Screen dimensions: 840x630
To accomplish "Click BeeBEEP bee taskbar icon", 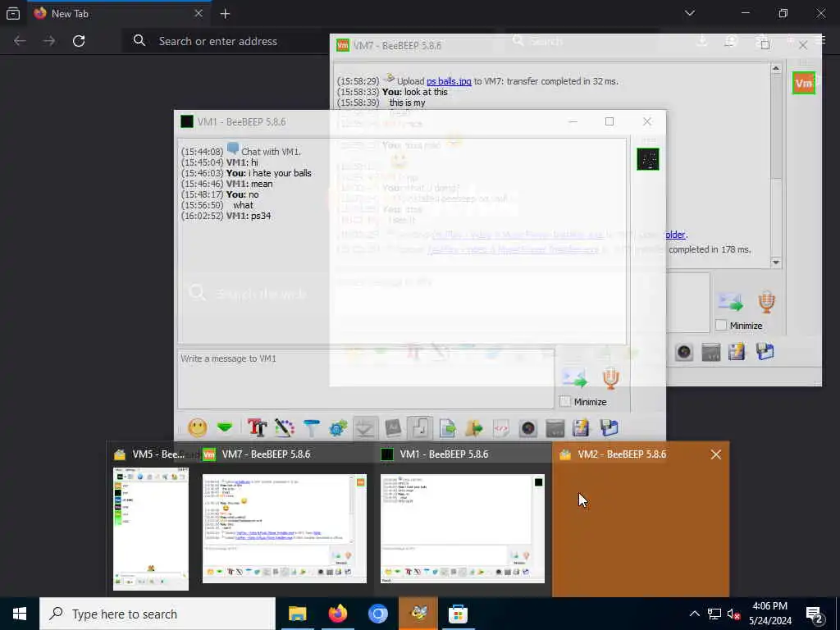I will click(x=418, y=614).
